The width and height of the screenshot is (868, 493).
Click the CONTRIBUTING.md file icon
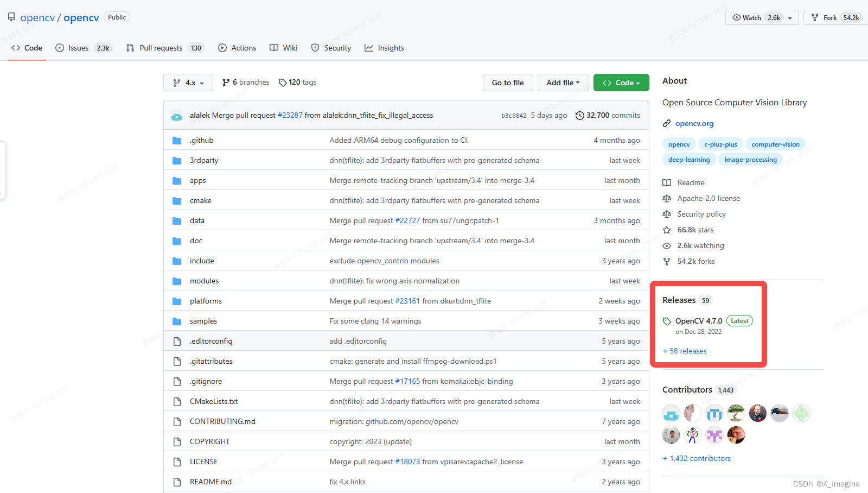(x=177, y=422)
